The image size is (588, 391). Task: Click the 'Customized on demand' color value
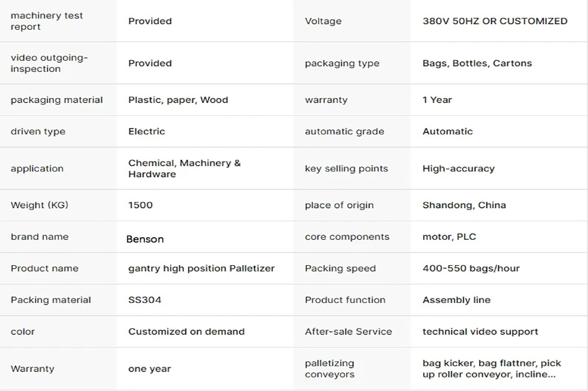point(186,332)
